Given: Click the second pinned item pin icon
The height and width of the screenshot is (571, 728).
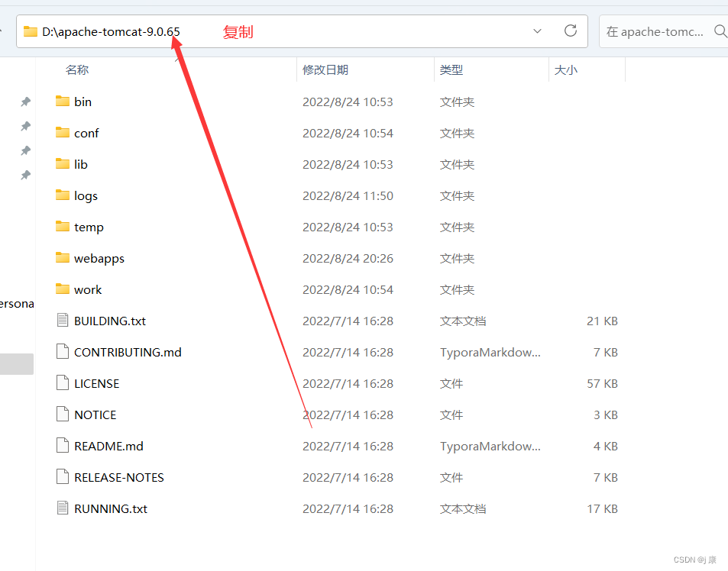Looking at the screenshot, I should tap(25, 126).
